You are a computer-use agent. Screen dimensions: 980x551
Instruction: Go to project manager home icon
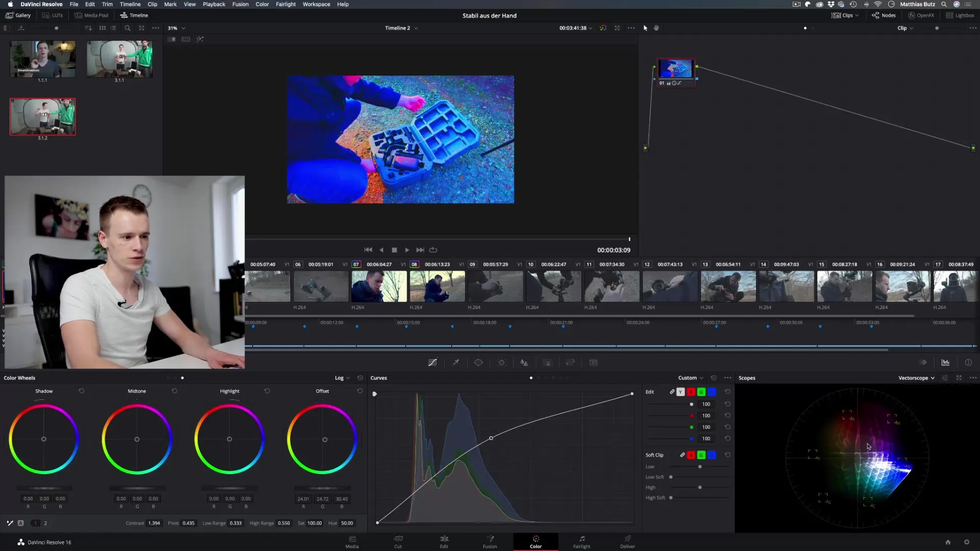(948, 542)
